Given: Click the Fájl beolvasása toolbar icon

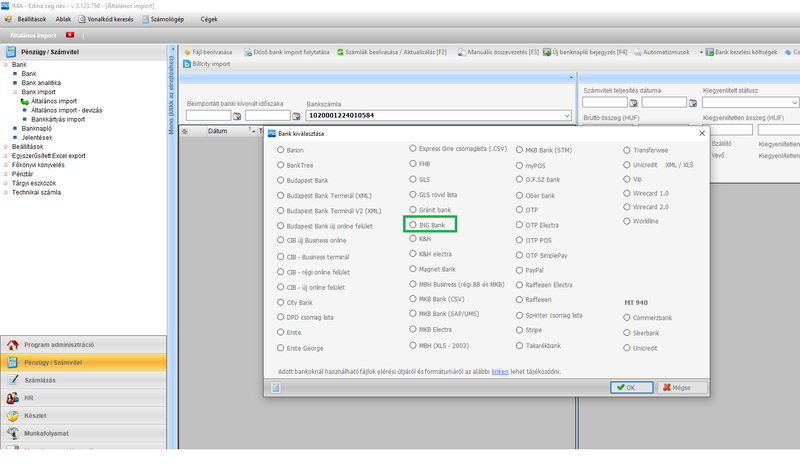Looking at the screenshot, I should (187, 52).
